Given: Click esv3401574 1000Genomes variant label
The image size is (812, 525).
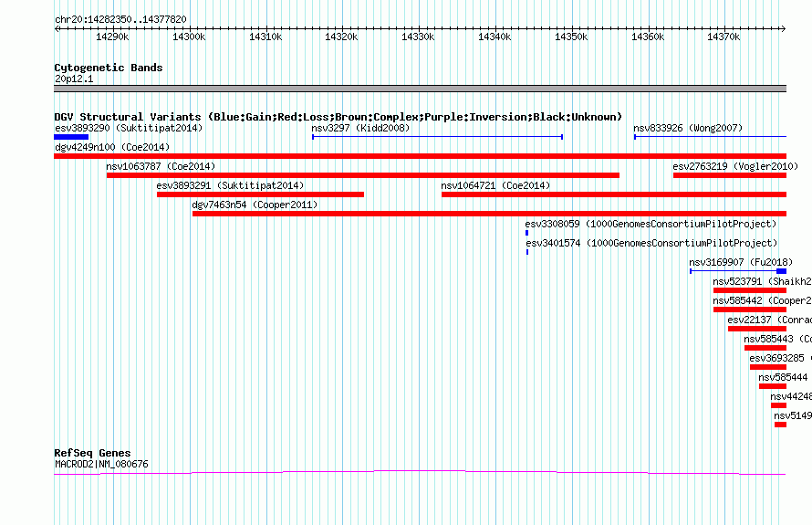Looking at the screenshot, I should tap(652, 243).
